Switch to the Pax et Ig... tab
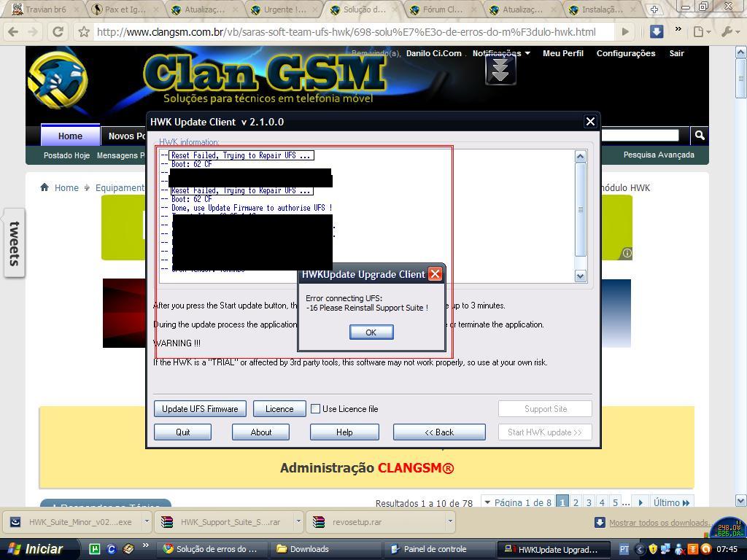 [x=124, y=9]
